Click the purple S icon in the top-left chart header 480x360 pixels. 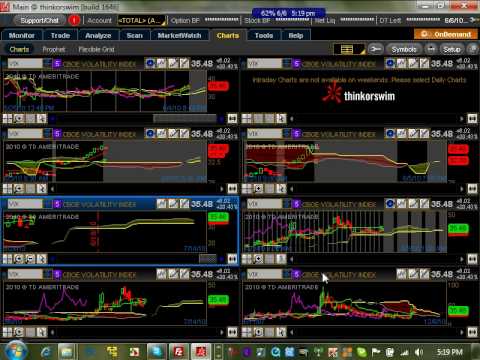(x=57, y=63)
